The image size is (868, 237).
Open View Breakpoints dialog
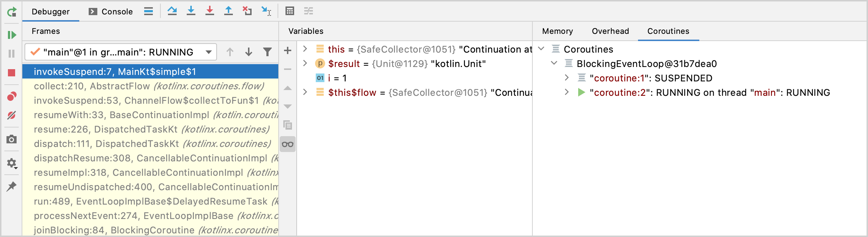click(12, 97)
